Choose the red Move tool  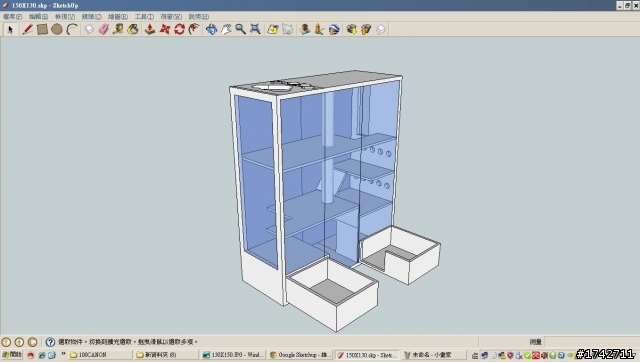point(164,29)
